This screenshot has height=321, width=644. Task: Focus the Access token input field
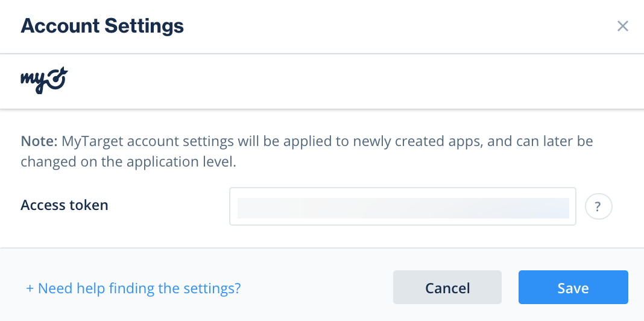click(402, 206)
